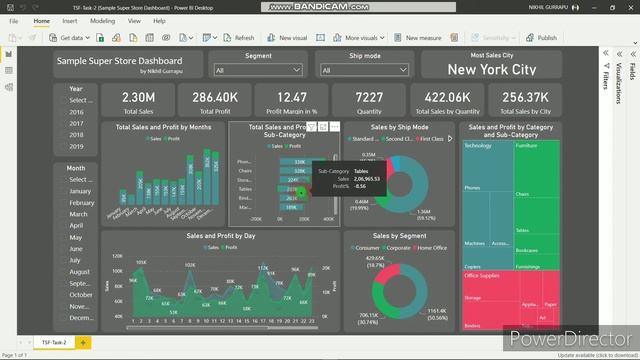This screenshot has width=640, height=360.
Task: Click the Furniture tile in the treemap
Action: pyautogui.click(x=537, y=205)
